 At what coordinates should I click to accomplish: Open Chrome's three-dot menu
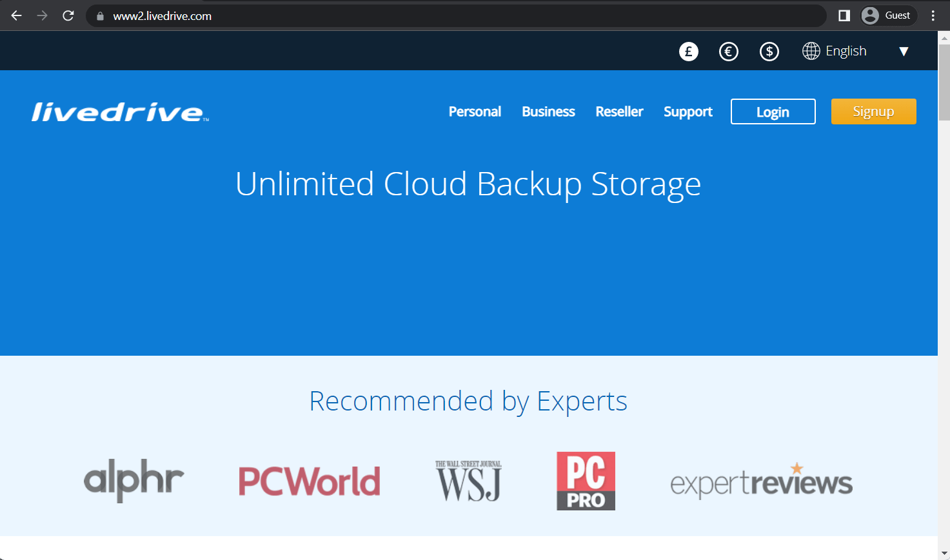click(x=933, y=15)
